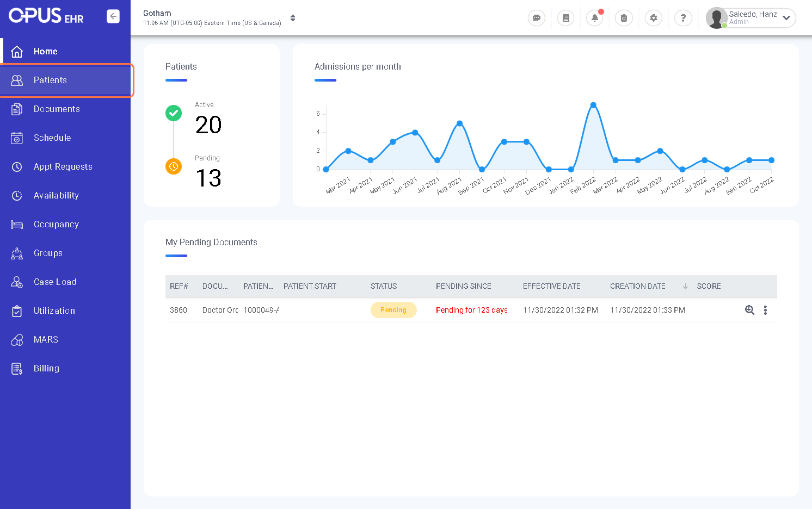The width and height of the screenshot is (812, 509).
Task: Open the chat messages icon
Action: [537, 18]
